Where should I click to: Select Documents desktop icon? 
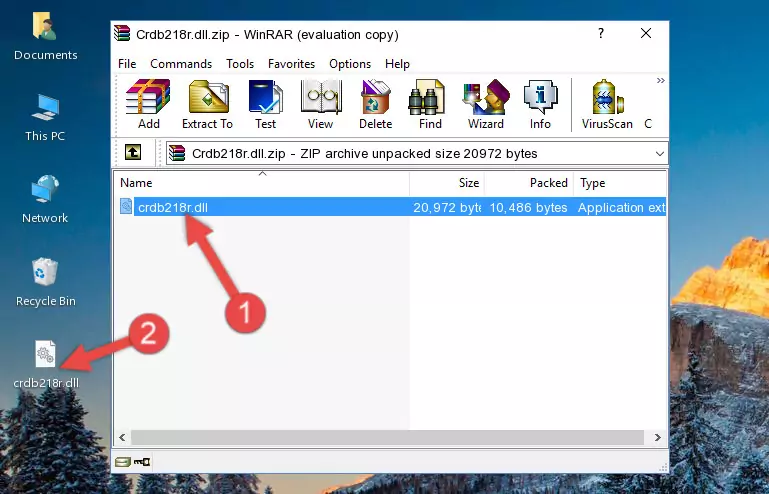pos(46,37)
